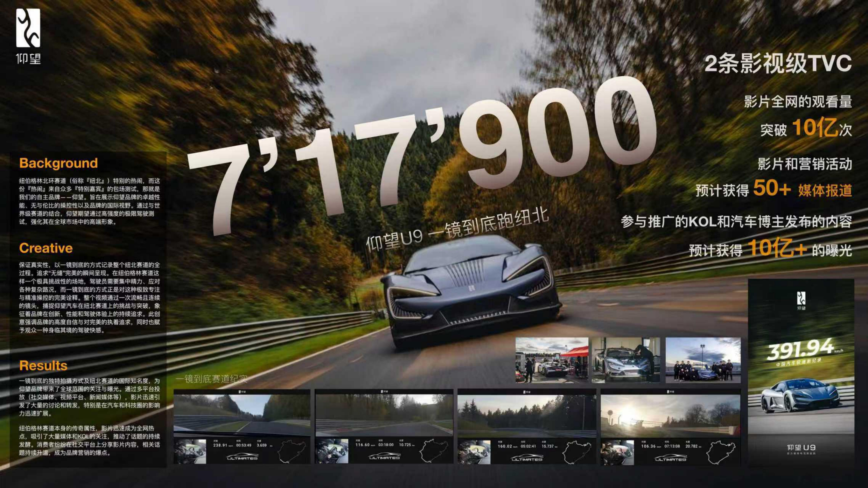Open the team group photo
The height and width of the screenshot is (488, 868).
tap(703, 360)
